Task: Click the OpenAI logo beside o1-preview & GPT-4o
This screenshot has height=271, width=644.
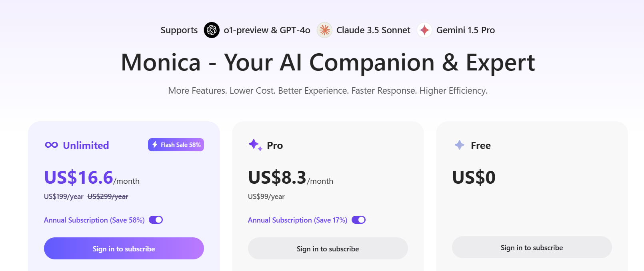Action: click(x=211, y=30)
